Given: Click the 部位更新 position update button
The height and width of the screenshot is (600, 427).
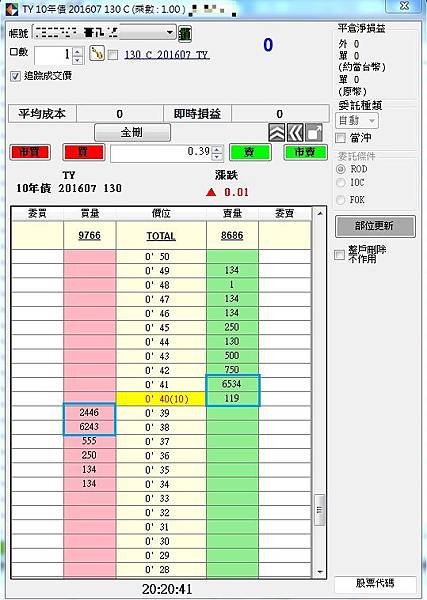Looking at the screenshot, I should click(375, 226).
